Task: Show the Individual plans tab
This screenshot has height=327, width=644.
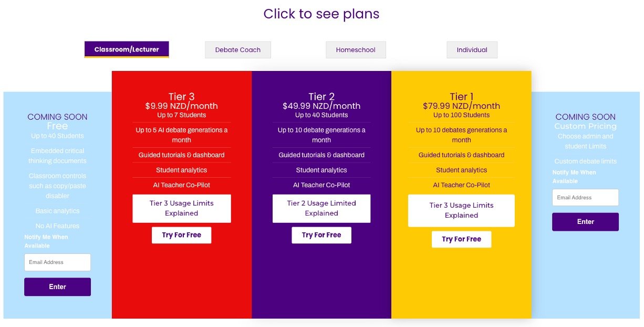Action: click(x=472, y=50)
